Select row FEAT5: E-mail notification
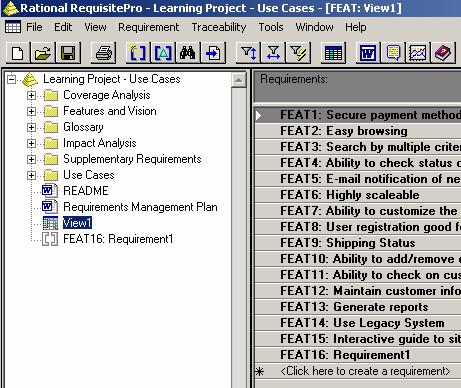461x388 pixels. 358,179
